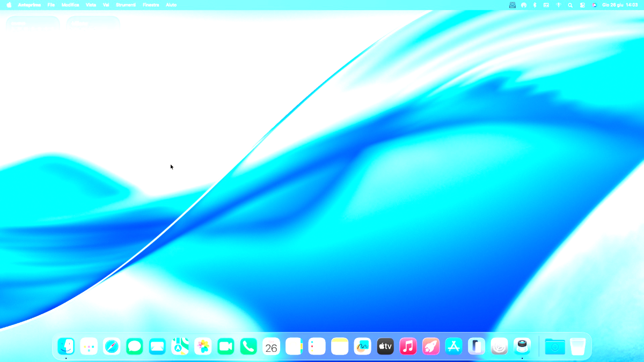Launch Safari from the Dock
Screen dimensions: 644x362
pyautogui.click(x=112, y=346)
